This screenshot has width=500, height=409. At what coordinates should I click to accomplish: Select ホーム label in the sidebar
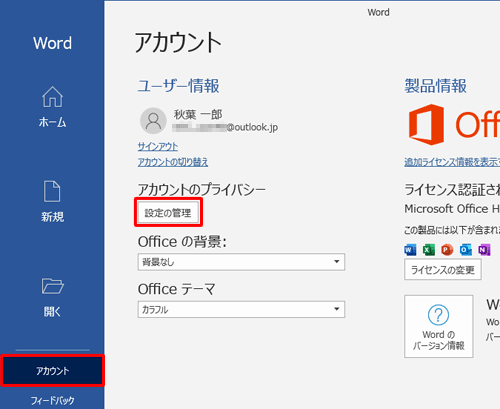[52, 122]
